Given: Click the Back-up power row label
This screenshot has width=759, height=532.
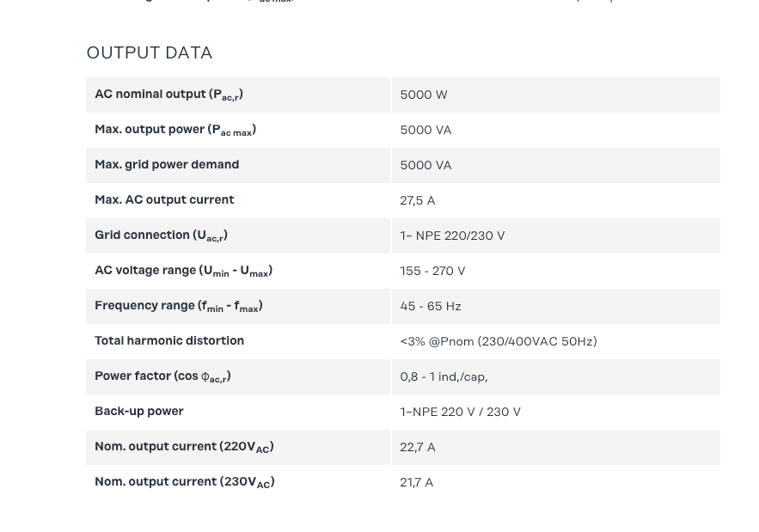Looking at the screenshot, I should point(139,412).
